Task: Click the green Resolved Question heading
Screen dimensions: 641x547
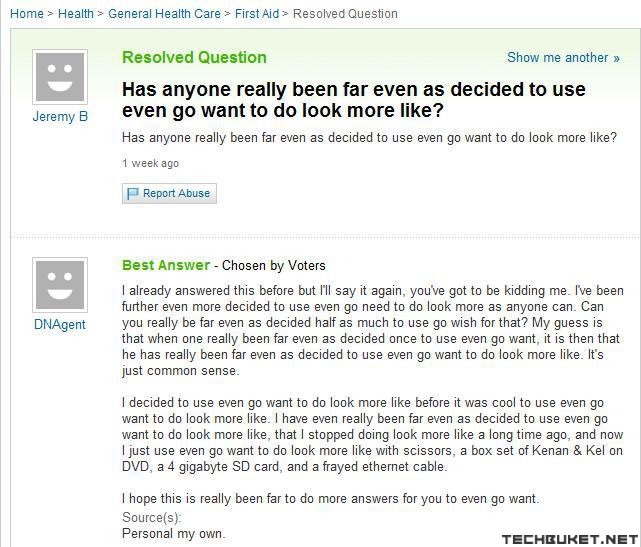Action: coord(194,57)
